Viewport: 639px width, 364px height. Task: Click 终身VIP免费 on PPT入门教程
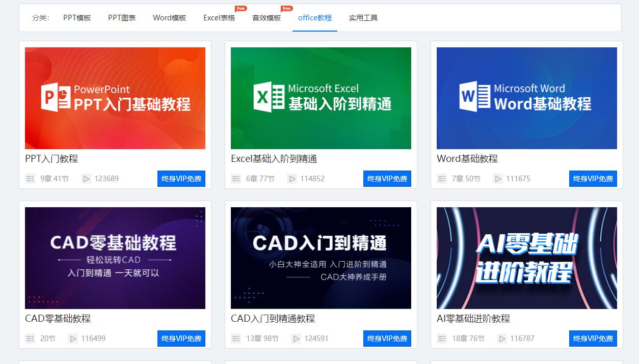pos(181,179)
